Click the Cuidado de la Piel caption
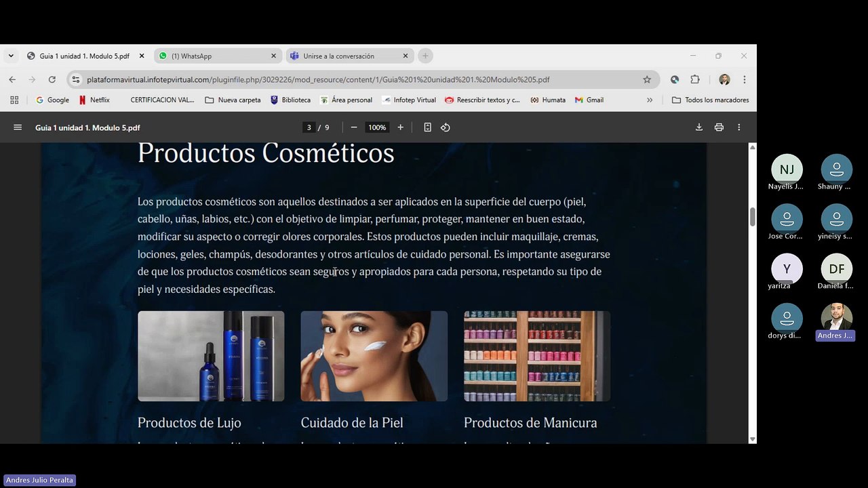Viewport: 868px width, 488px height. pyautogui.click(x=352, y=422)
